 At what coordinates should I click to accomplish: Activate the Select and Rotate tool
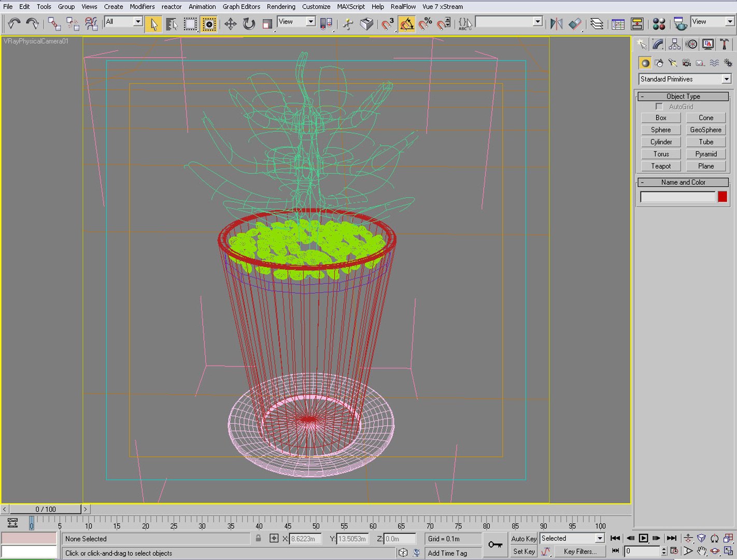coord(249,24)
